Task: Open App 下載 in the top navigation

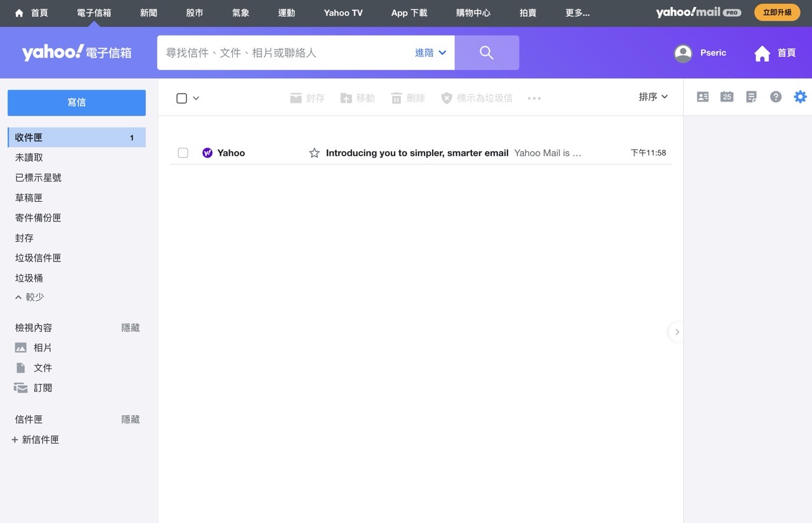Action: pos(409,13)
